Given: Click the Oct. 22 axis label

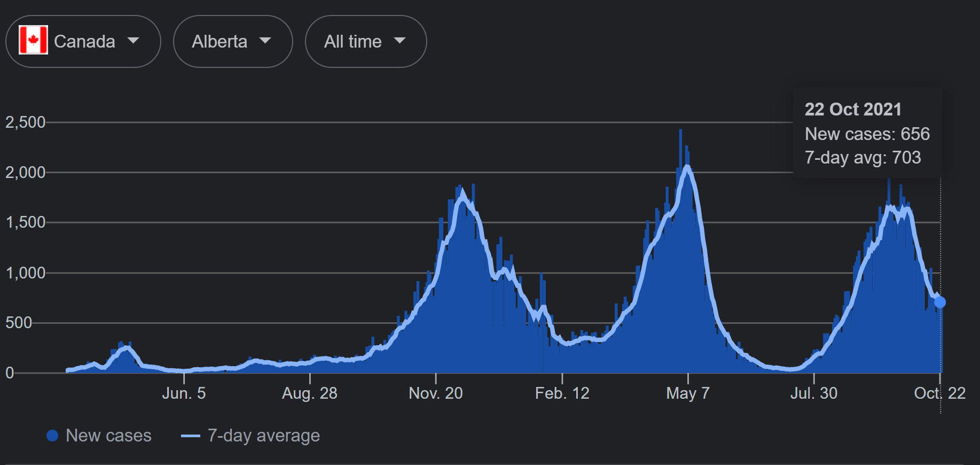Looking at the screenshot, I should (x=940, y=393).
